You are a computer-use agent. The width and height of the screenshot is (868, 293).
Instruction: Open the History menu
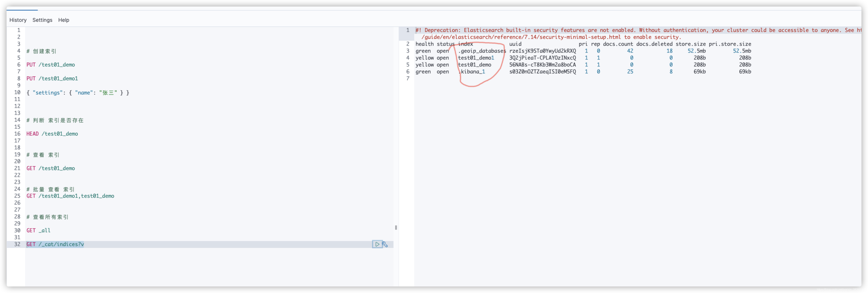(x=18, y=20)
